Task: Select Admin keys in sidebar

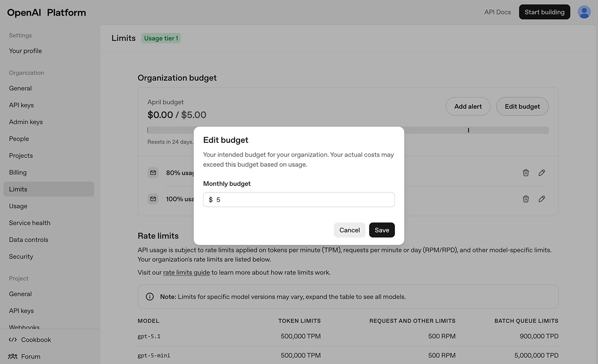Action: point(26,122)
